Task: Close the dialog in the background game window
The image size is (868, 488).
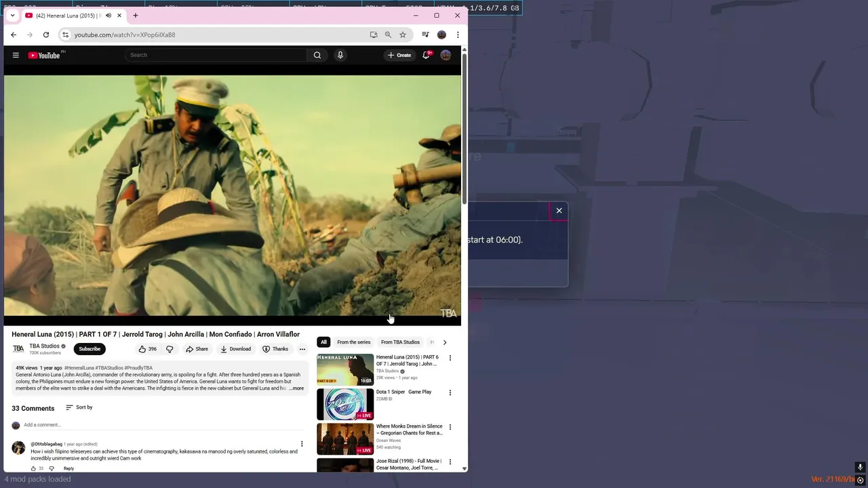Action: click(559, 211)
